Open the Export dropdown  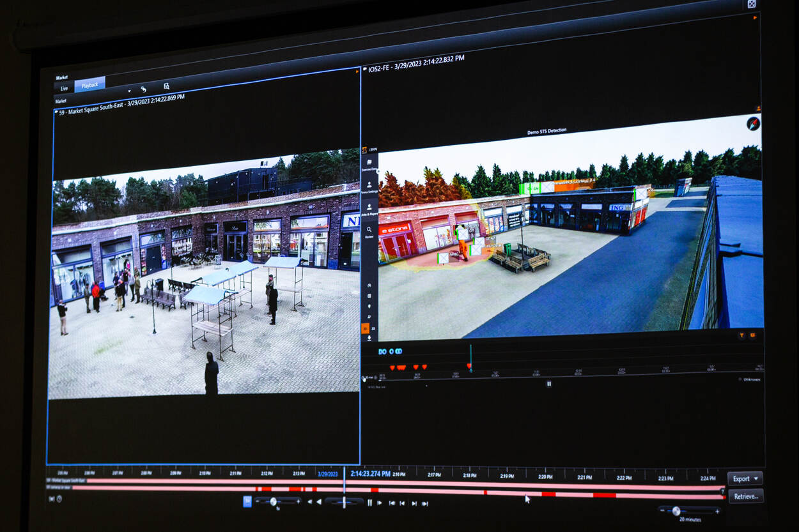click(745, 478)
